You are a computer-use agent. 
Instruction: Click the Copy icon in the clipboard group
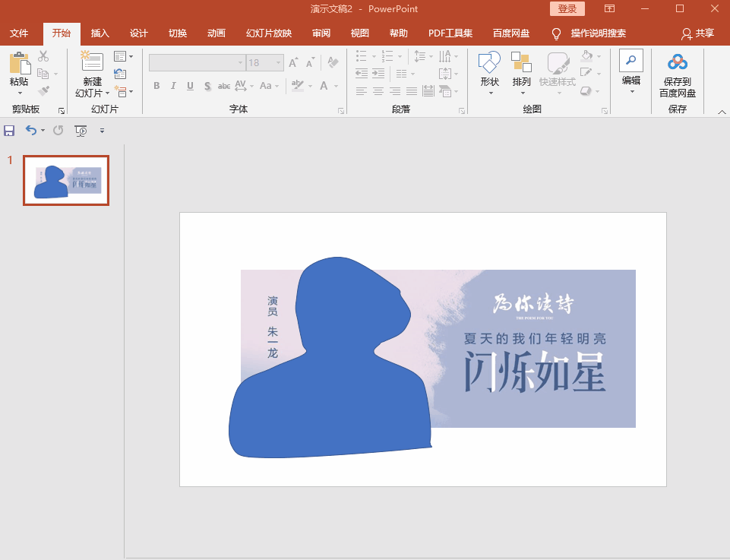coord(43,74)
